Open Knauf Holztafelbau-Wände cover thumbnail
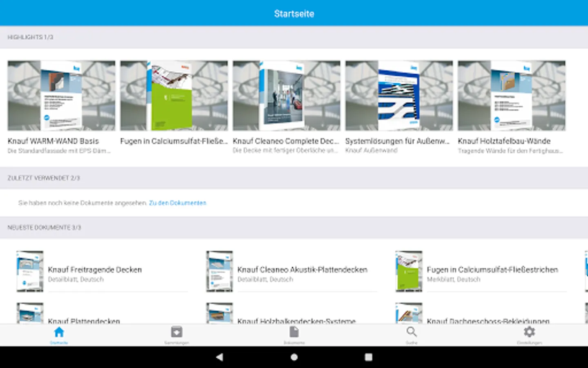Image resolution: width=588 pixels, height=368 pixels. click(512, 96)
